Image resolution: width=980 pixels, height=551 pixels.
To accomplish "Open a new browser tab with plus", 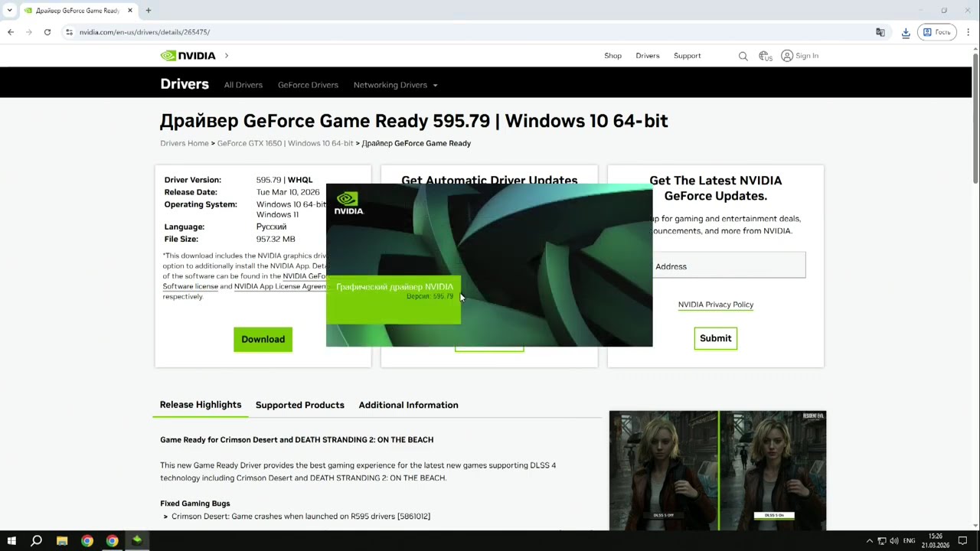I will pos(149,11).
